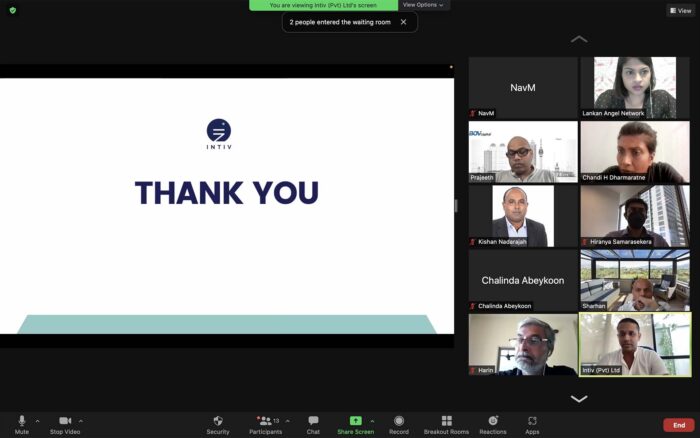The height and width of the screenshot is (438, 700).
Task: Open the Reactions menu
Action: (492, 424)
